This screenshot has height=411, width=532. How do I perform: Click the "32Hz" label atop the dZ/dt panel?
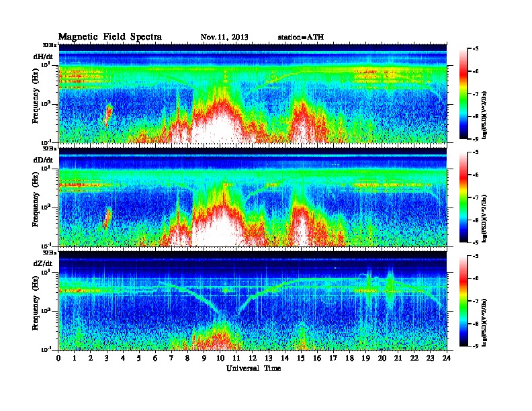coord(50,253)
